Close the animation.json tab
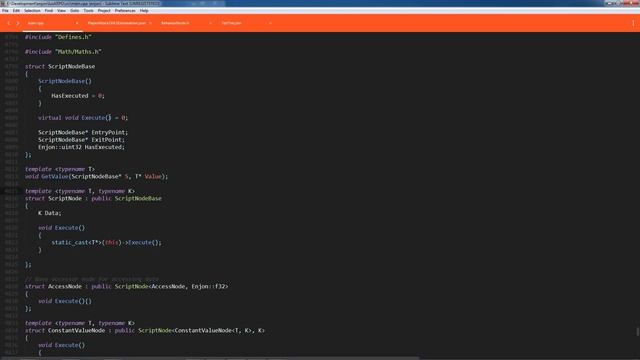 coord(150,23)
